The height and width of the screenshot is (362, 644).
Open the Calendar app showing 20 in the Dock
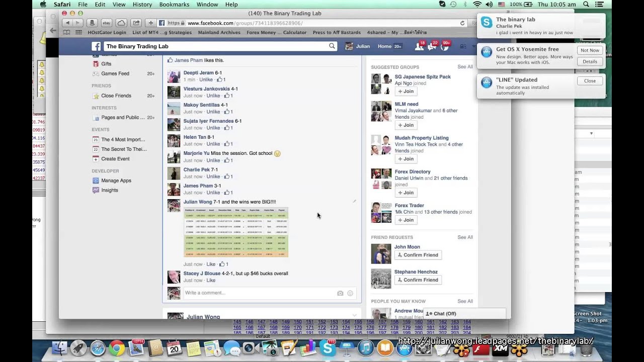174,348
